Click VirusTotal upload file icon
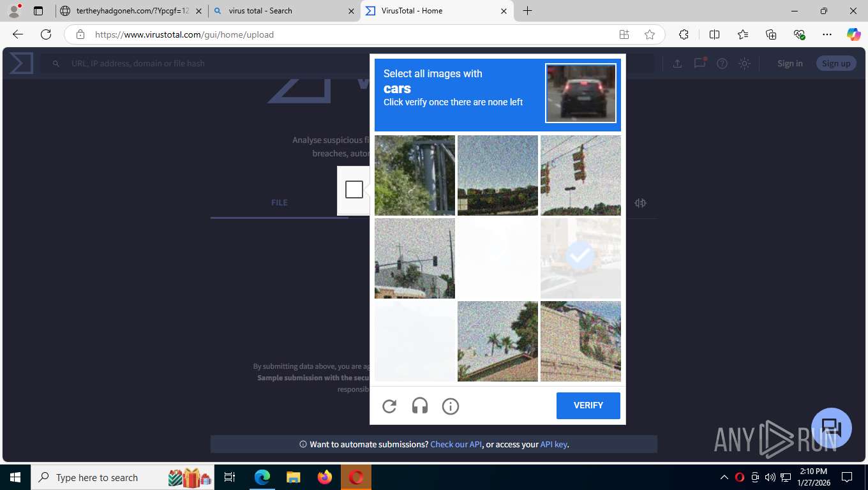The image size is (868, 490). tap(677, 63)
